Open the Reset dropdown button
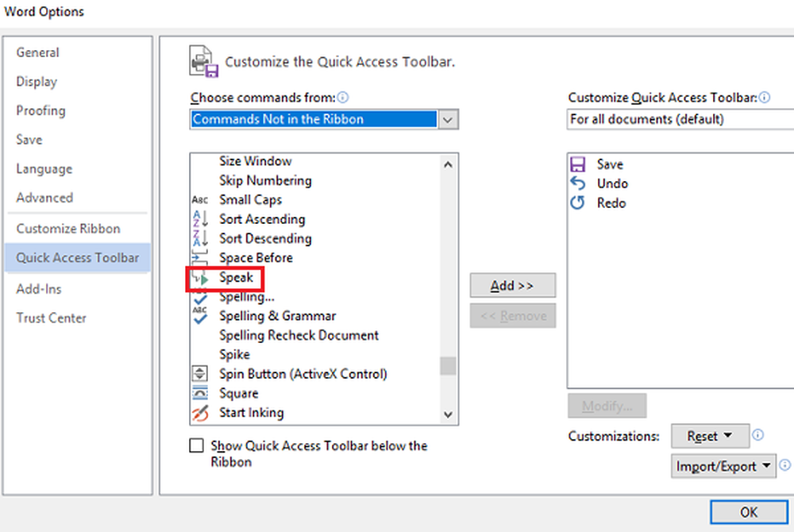Image resolution: width=794 pixels, height=532 pixels. [710, 436]
